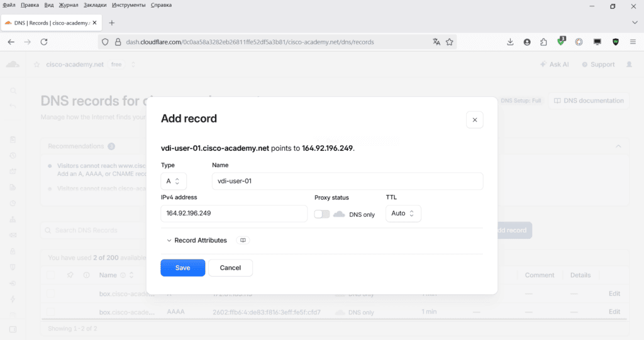644x340 pixels.
Task: Open DNS documentation link
Action: coord(589,101)
